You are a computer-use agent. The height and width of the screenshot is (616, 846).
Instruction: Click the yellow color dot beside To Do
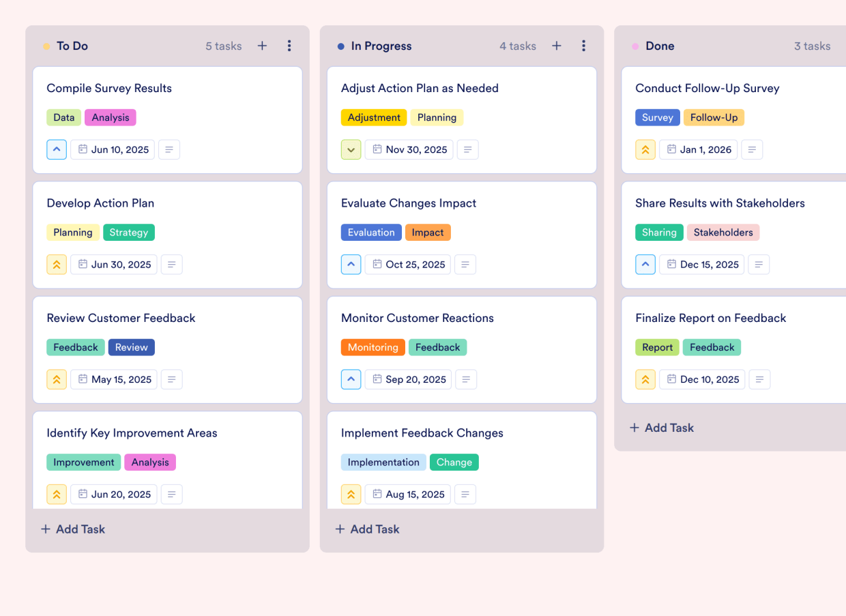pos(46,46)
